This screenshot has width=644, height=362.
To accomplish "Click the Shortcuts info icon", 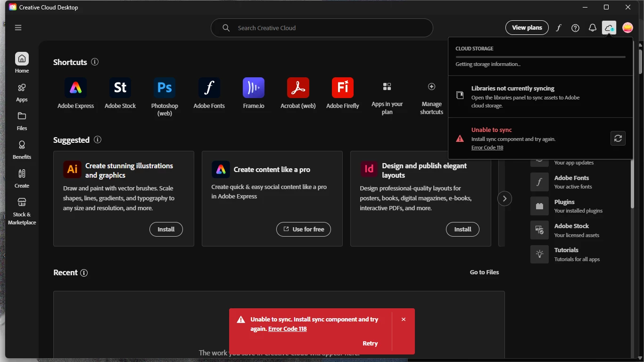I will pyautogui.click(x=95, y=62).
